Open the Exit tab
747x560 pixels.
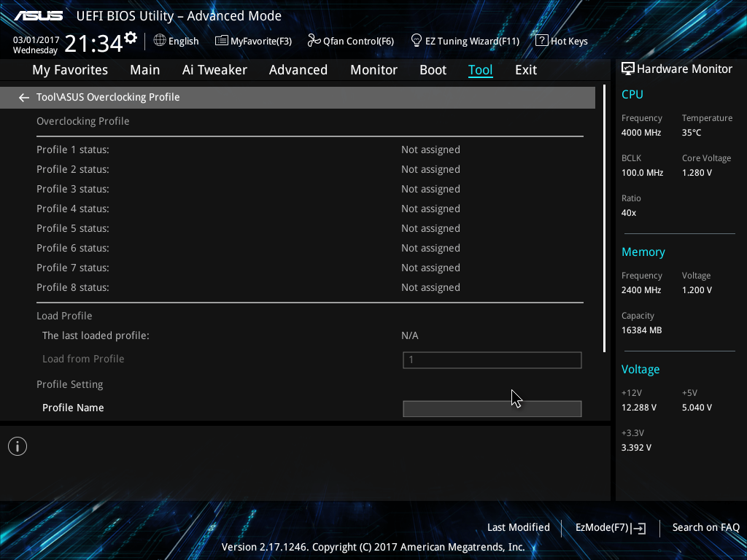click(x=526, y=70)
